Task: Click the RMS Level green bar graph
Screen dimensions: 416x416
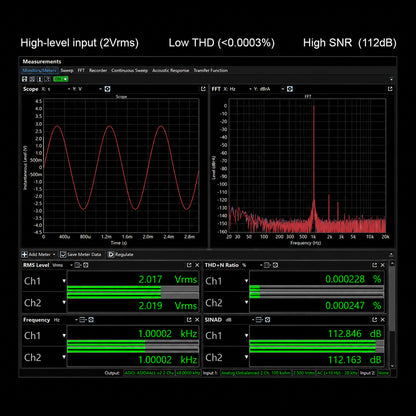Action: (x=133, y=292)
